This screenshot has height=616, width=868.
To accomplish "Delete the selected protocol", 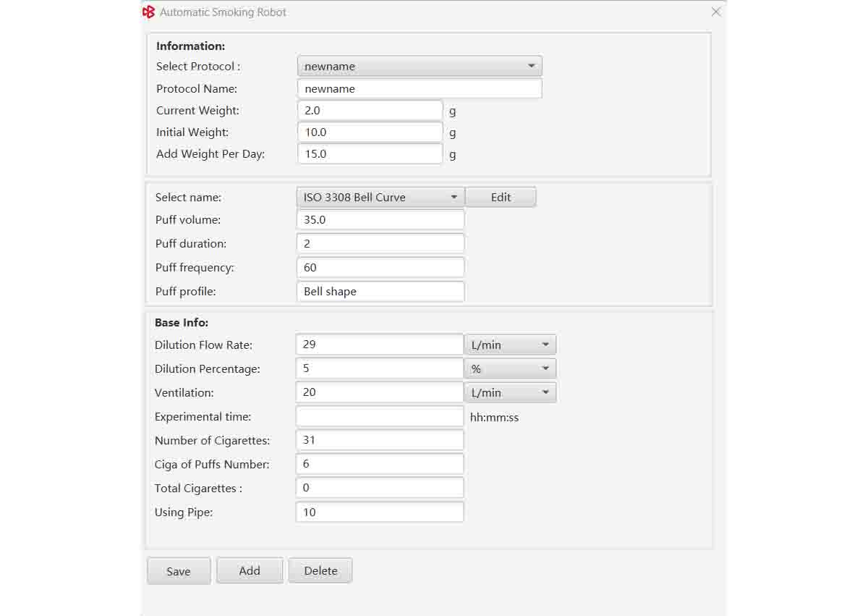I will tap(320, 571).
